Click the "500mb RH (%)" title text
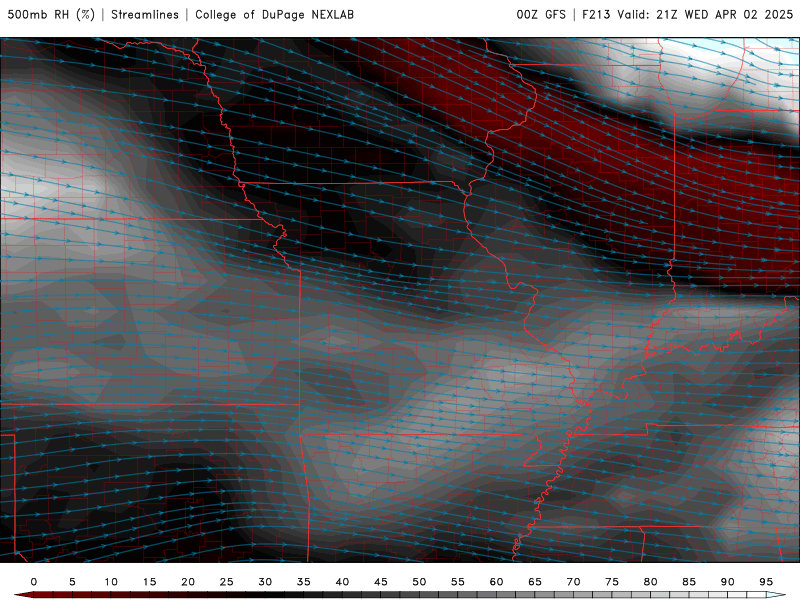Viewport: 800px width, 600px height. [x=51, y=15]
